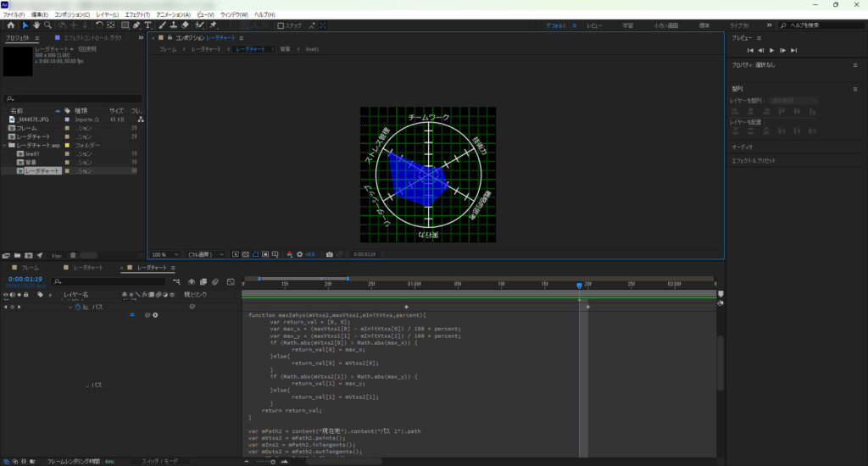Select the Brush tool
Screen dimensions: 868x466
click(162, 25)
